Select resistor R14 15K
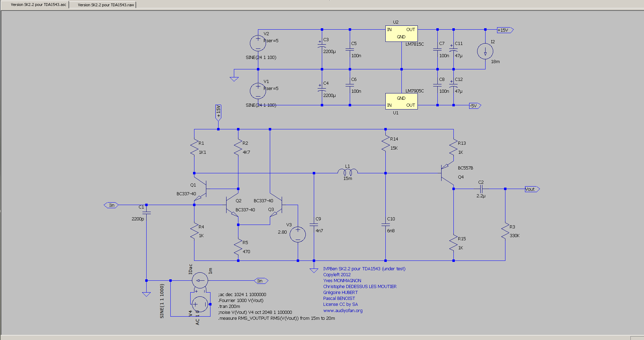This screenshot has width=644, height=340. (x=385, y=143)
